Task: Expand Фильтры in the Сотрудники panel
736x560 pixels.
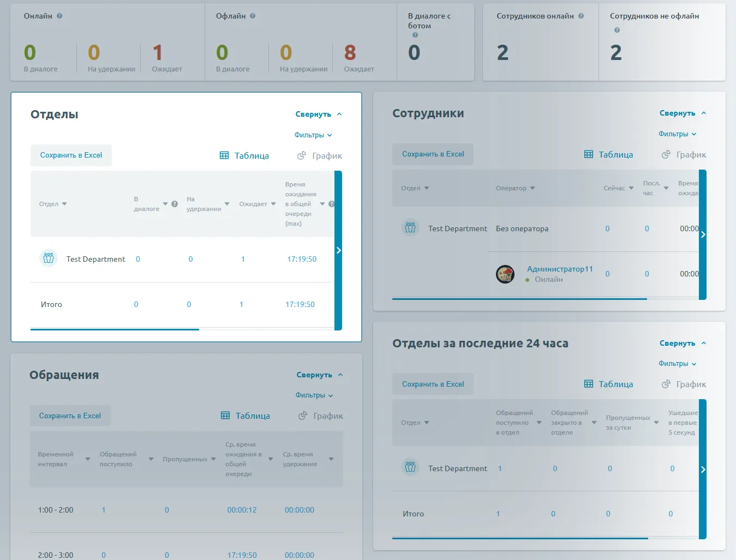Action: point(677,134)
